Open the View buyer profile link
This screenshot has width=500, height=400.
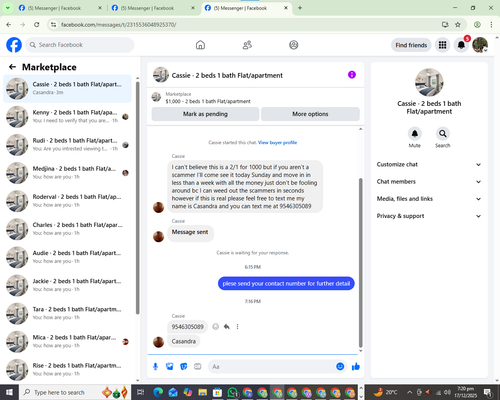277,143
